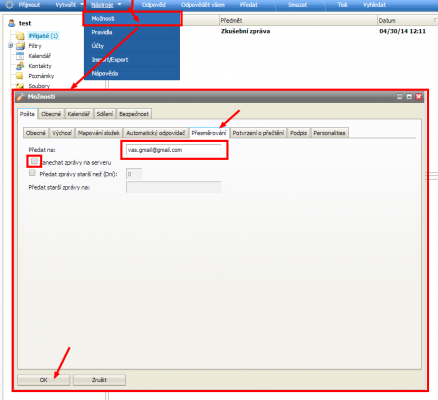
Task: Click Vyhledat search toolbar button
Action: [x=374, y=5]
